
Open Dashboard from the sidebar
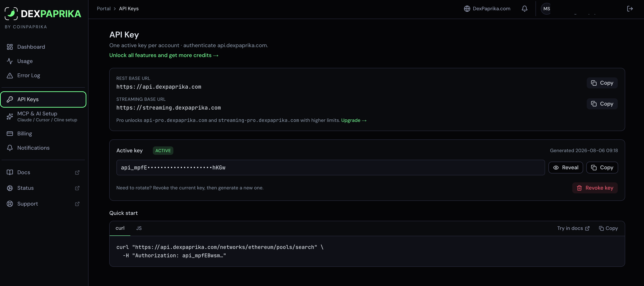tap(43, 47)
